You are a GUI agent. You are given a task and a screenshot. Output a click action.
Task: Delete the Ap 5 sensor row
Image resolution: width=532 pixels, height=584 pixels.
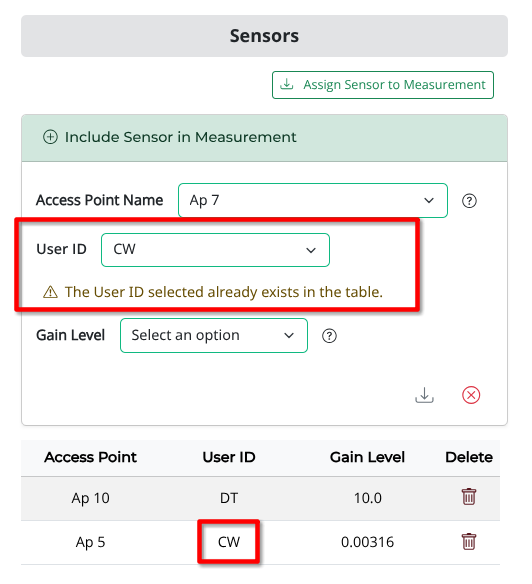point(469,542)
